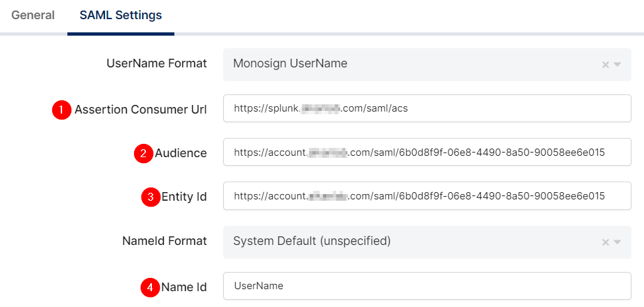Expand the UserName Format dropdown arrow
Image resolution: width=644 pixels, height=307 pixels.
618,65
